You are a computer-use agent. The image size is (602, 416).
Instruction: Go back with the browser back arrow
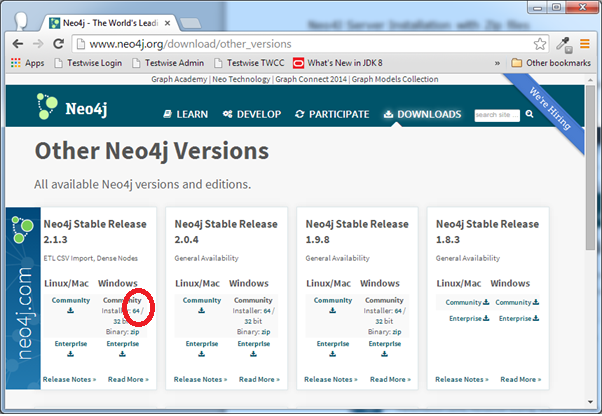(x=18, y=44)
